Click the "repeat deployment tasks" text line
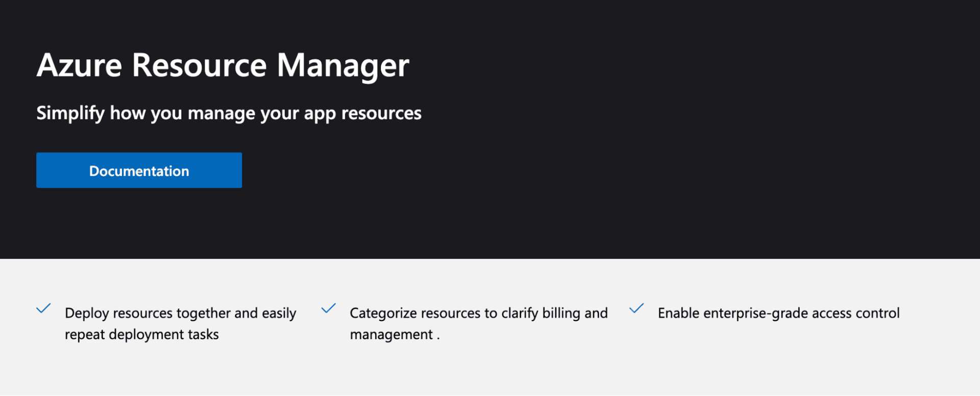Image resolution: width=980 pixels, height=396 pixels. coord(141,334)
